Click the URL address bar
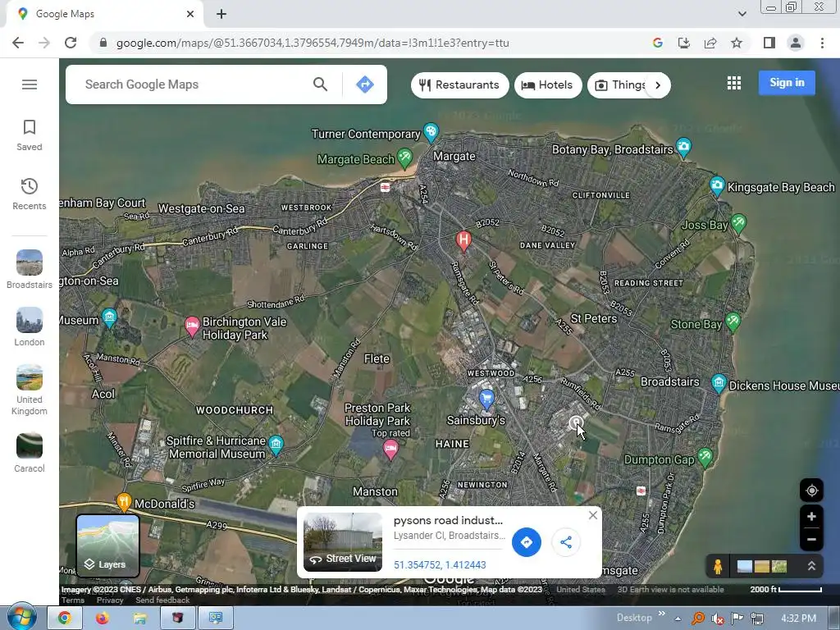The image size is (840, 630). (x=370, y=43)
